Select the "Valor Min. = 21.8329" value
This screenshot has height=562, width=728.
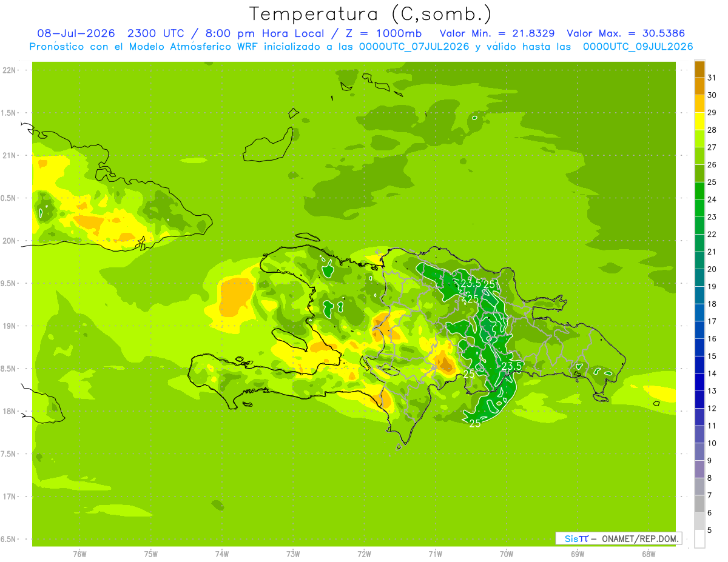pyautogui.click(x=497, y=33)
